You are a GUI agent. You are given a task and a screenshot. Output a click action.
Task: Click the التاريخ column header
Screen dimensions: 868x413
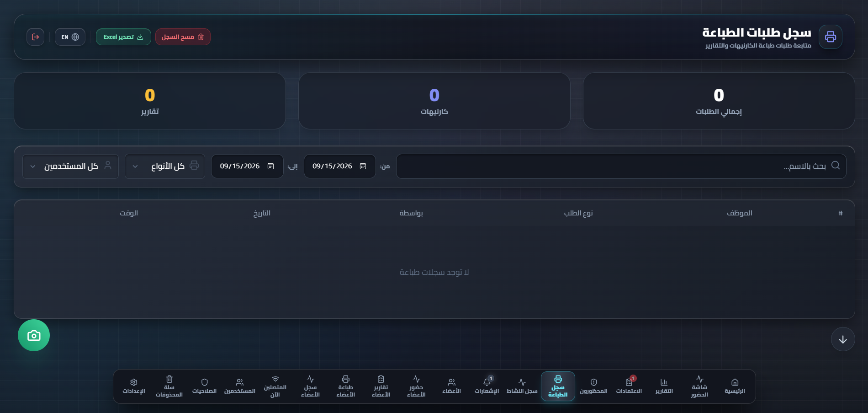click(262, 213)
